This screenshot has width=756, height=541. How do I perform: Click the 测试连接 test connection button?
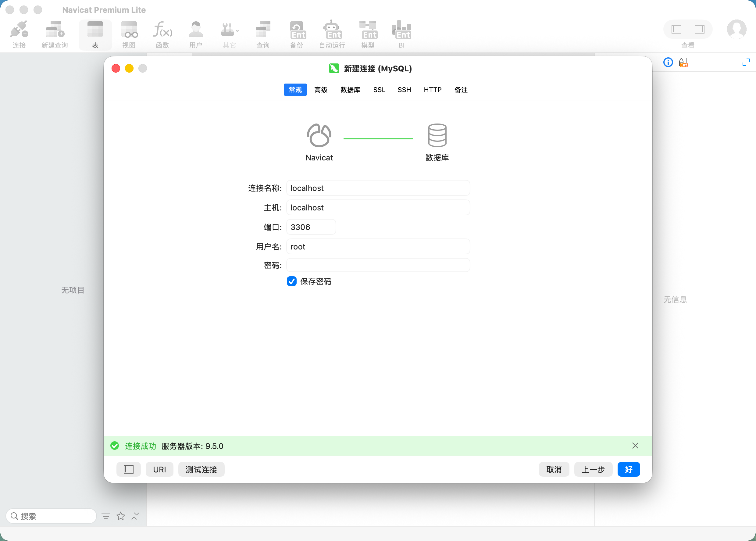201,469
